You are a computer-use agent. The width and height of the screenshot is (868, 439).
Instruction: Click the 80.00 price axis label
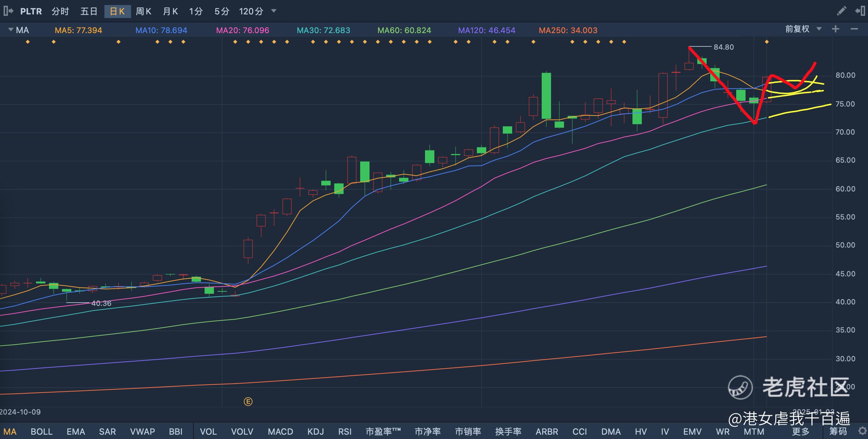coord(845,75)
